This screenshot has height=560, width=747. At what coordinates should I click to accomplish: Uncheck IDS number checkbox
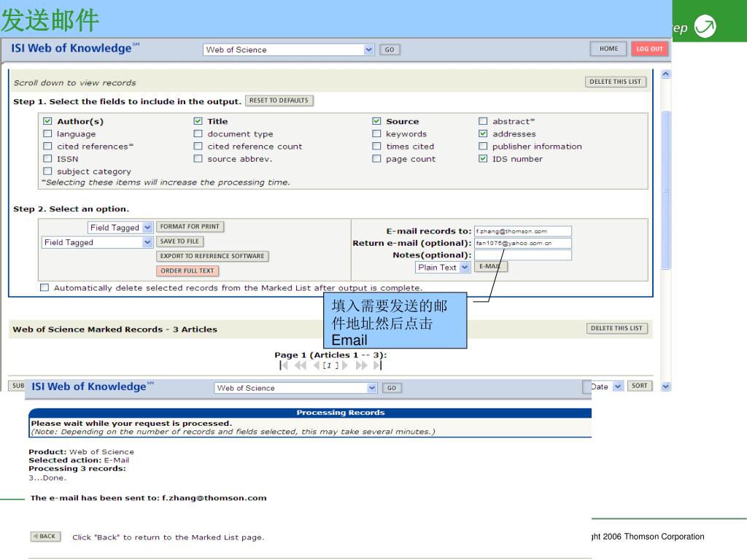point(483,158)
